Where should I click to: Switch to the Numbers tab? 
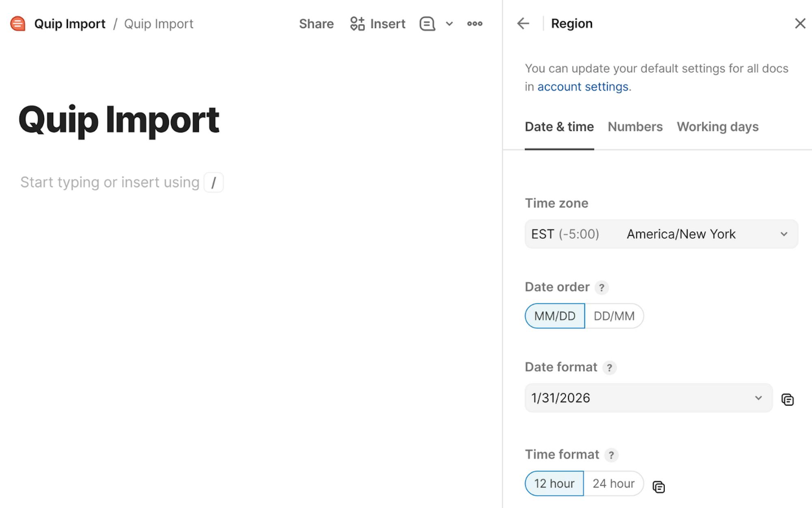tap(635, 127)
